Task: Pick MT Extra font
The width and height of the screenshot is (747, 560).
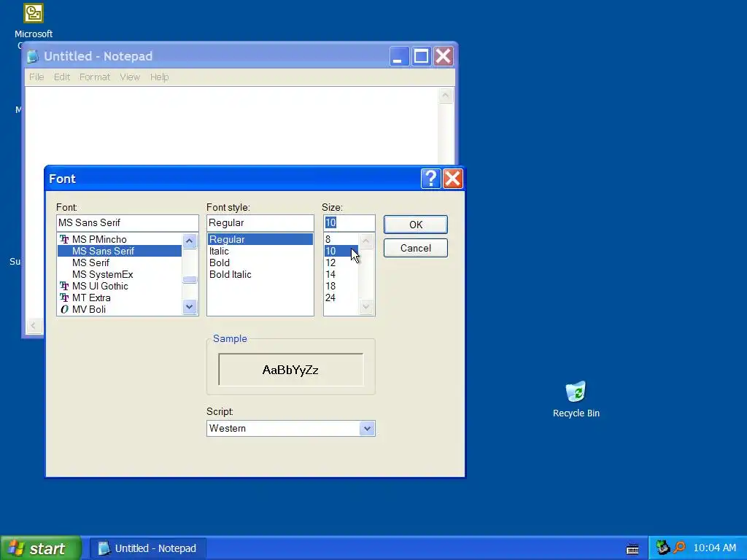Action: pos(119,297)
